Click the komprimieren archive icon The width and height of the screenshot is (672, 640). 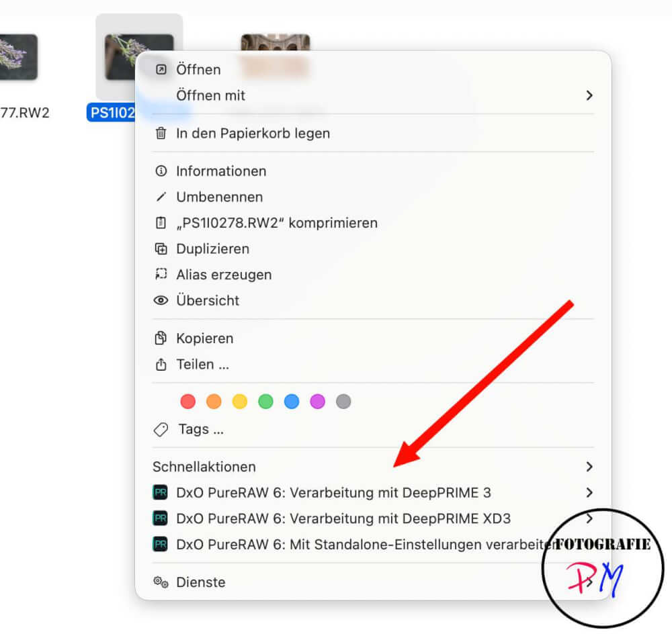tap(161, 223)
